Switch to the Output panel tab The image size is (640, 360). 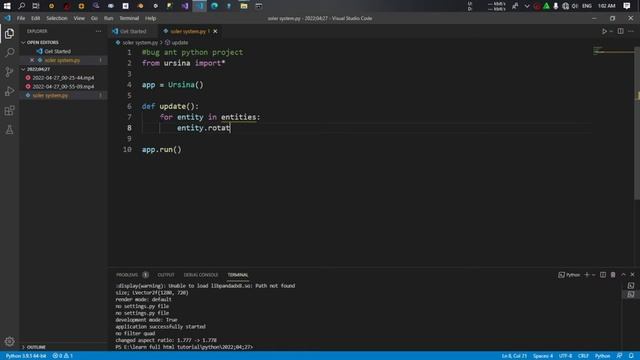click(166, 275)
